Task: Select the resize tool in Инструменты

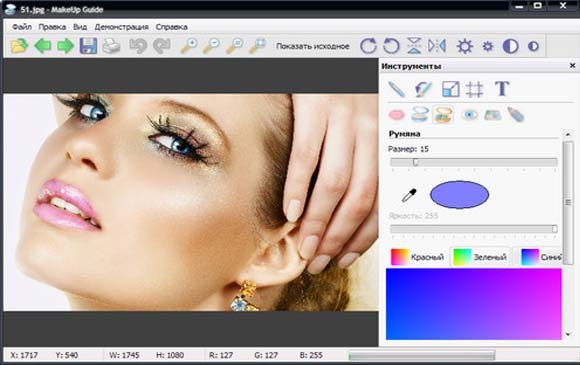Action: pos(451,89)
